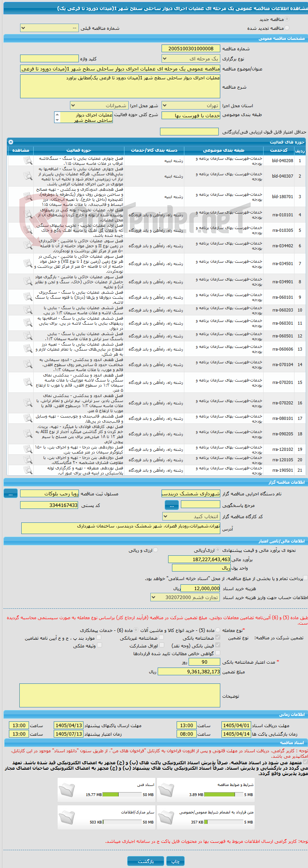
Task: Open view icon for row rra-060501
Action: tap(28, 336)
